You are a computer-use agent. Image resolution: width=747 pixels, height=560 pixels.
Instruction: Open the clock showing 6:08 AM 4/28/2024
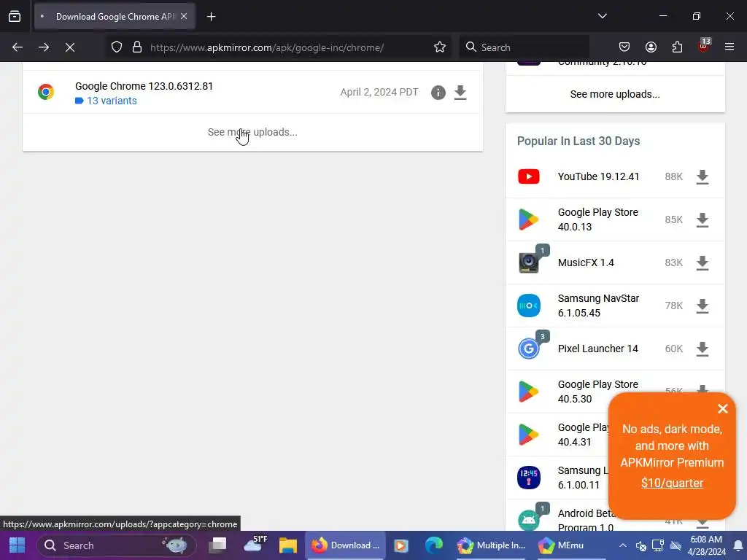point(706,545)
